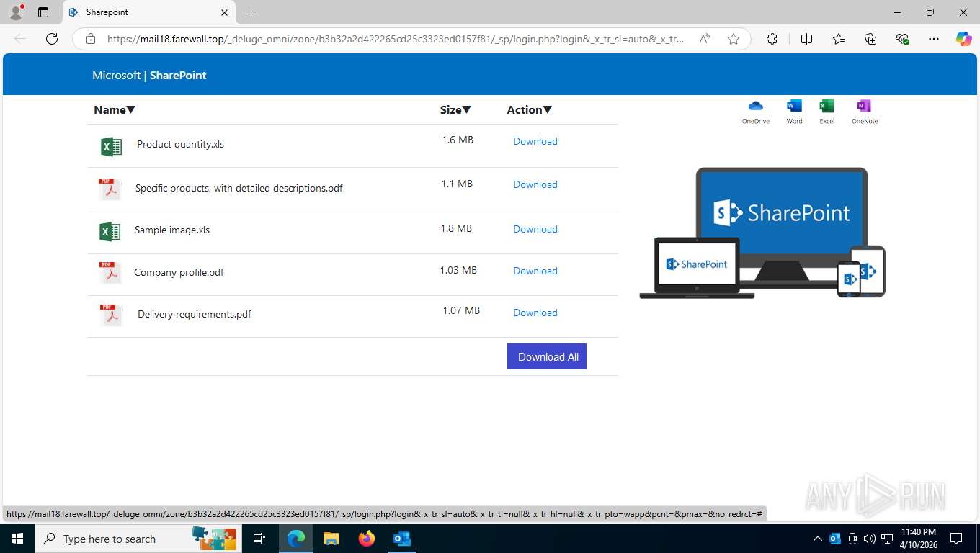Click the PDF icon for Specific products file
This screenshot has height=553, width=980.
point(110,189)
